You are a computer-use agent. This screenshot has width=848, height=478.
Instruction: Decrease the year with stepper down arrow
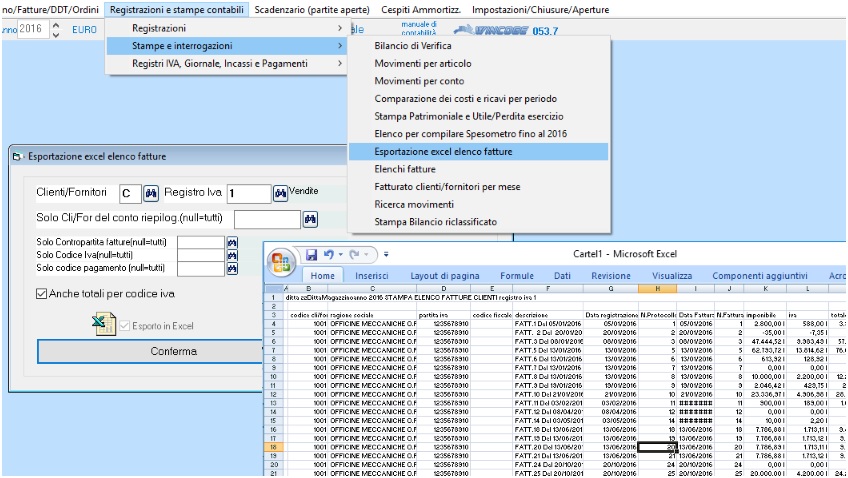click(56, 35)
